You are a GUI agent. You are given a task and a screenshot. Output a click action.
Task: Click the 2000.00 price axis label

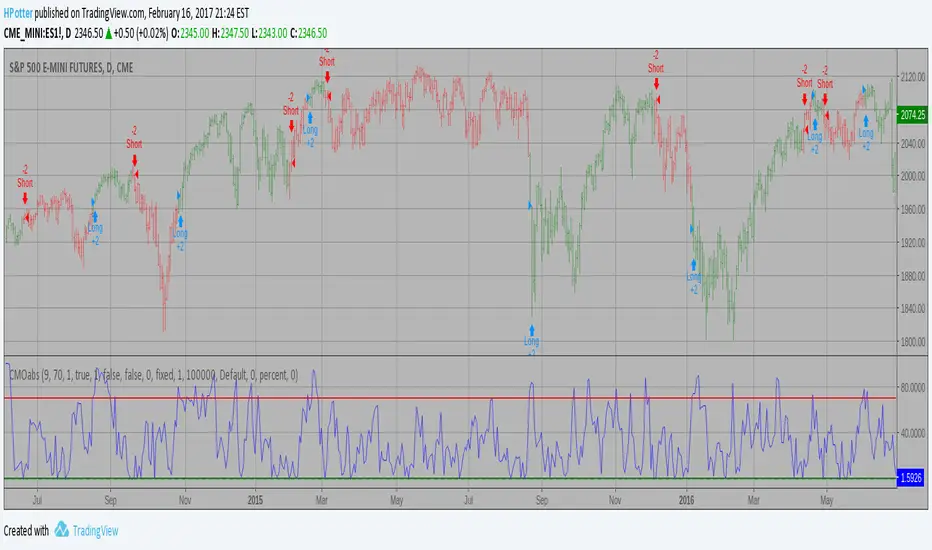pos(912,176)
